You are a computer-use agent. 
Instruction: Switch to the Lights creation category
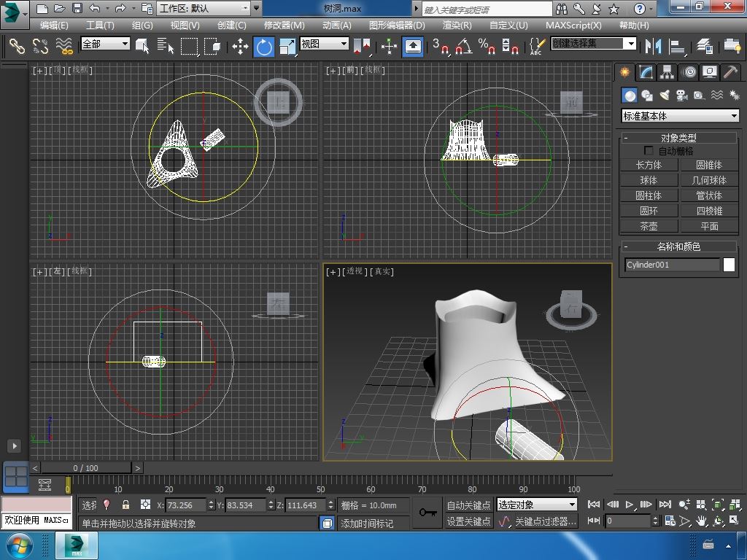(665, 96)
